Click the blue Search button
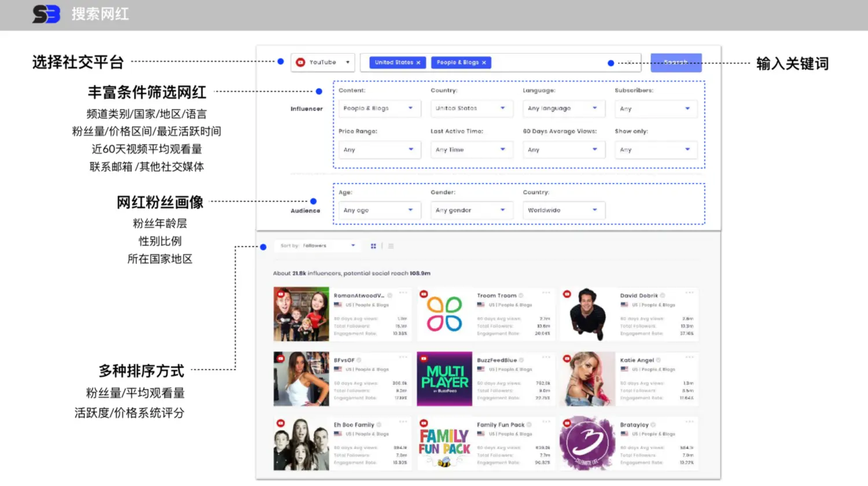868x486 pixels. 676,62
